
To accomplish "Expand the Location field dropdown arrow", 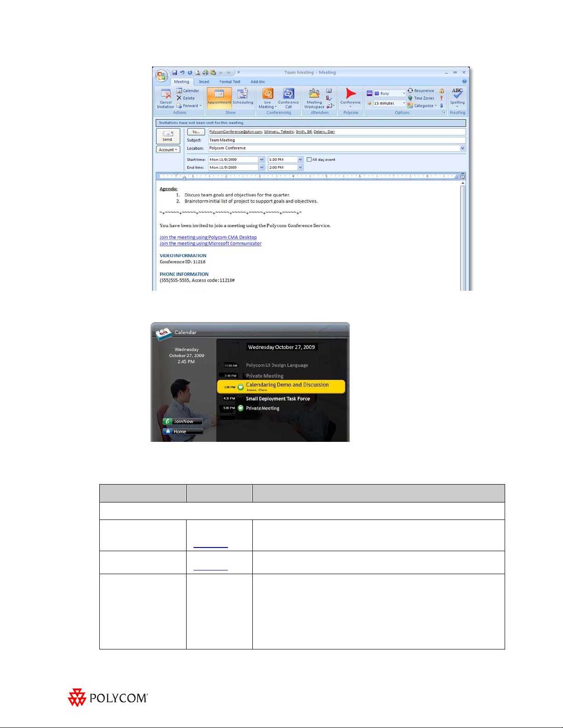I will (x=463, y=148).
